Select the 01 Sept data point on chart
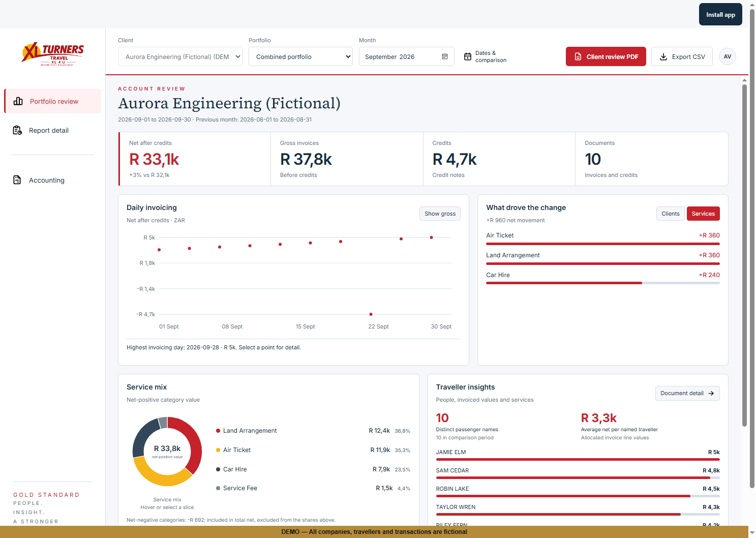Screen dimensions: 756x538 point(159,250)
